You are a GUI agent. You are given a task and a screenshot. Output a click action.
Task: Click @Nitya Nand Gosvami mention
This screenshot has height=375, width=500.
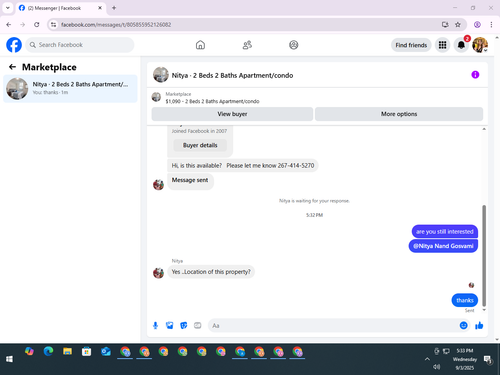click(x=443, y=246)
